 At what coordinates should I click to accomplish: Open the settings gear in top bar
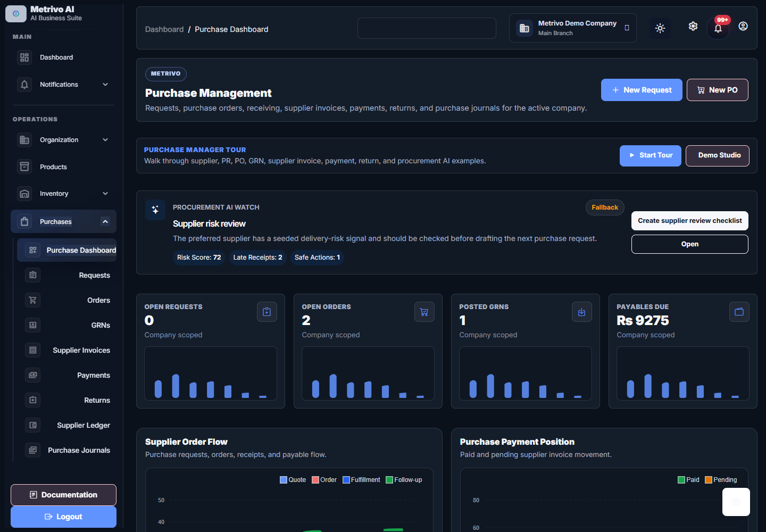click(x=693, y=26)
